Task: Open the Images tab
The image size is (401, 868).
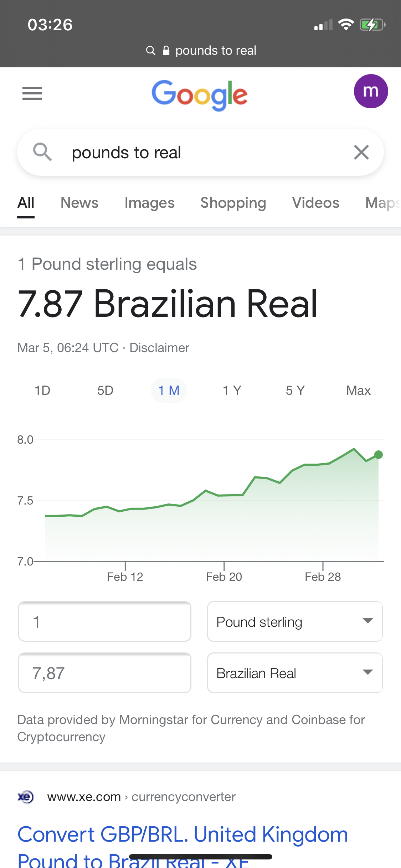Action: coord(149,203)
